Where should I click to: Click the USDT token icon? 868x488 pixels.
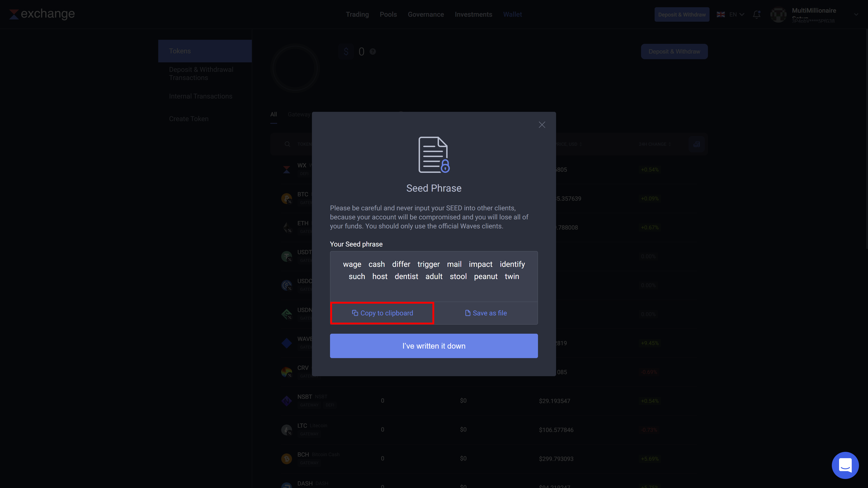click(x=286, y=256)
